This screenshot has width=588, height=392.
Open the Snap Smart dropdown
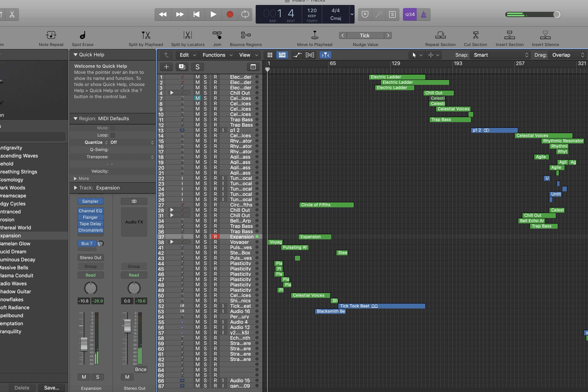500,55
